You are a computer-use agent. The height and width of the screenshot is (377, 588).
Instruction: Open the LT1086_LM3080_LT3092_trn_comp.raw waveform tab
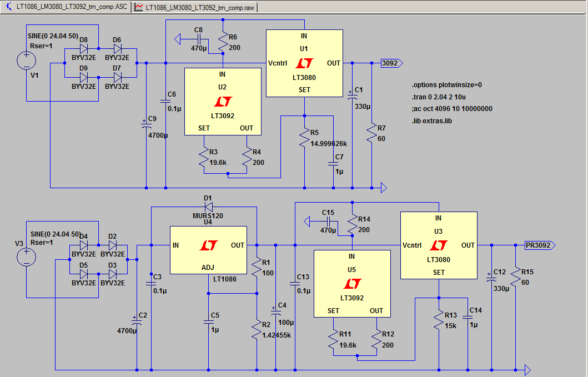195,7
